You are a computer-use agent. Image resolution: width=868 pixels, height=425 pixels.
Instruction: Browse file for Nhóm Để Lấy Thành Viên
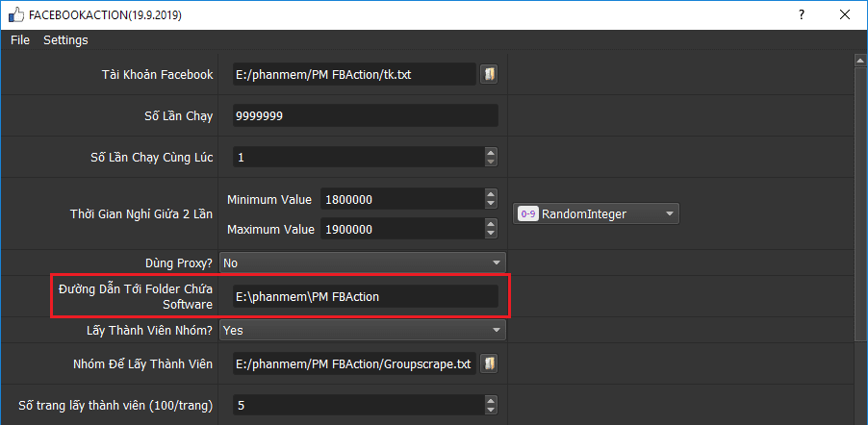(x=489, y=363)
